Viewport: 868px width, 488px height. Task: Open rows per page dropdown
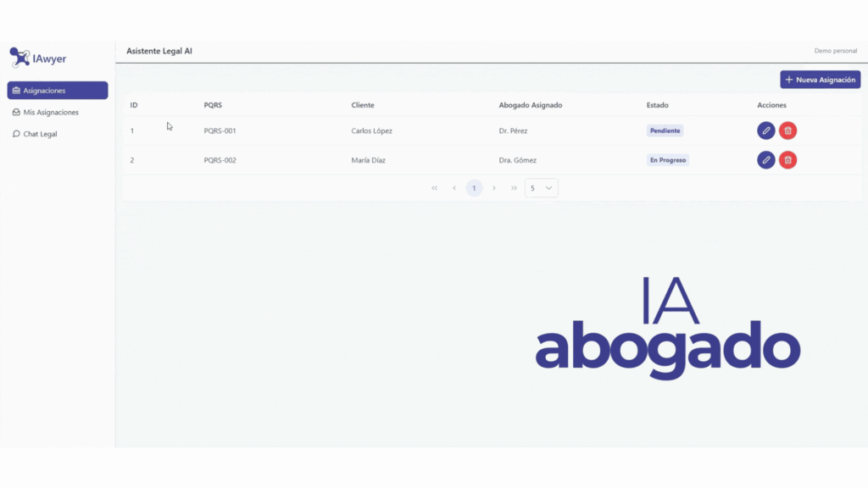[x=542, y=188]
